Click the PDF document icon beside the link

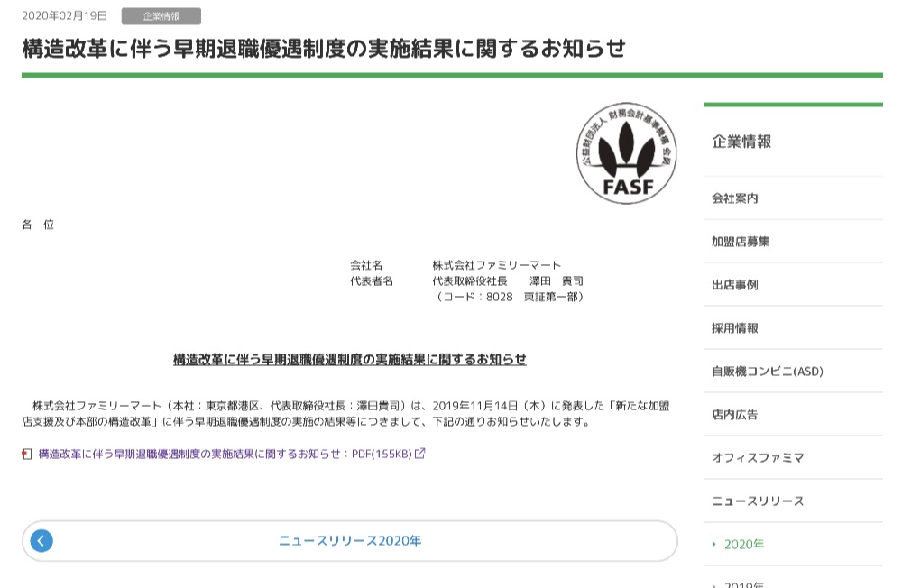(x=26, y=454)
